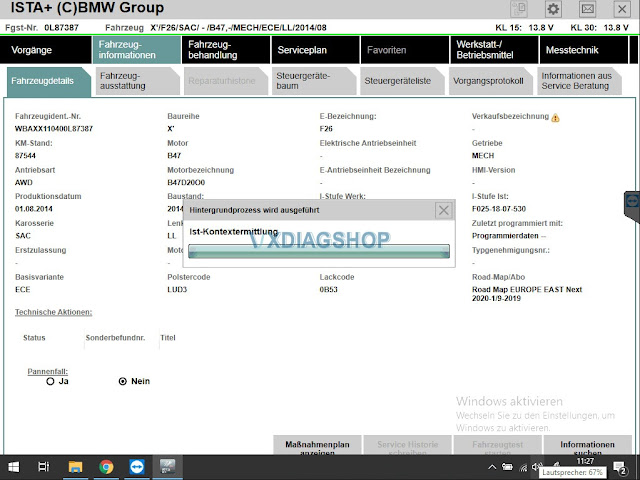
Task: Click Lackcode value 0B53
Action: [x=329, y=289]
